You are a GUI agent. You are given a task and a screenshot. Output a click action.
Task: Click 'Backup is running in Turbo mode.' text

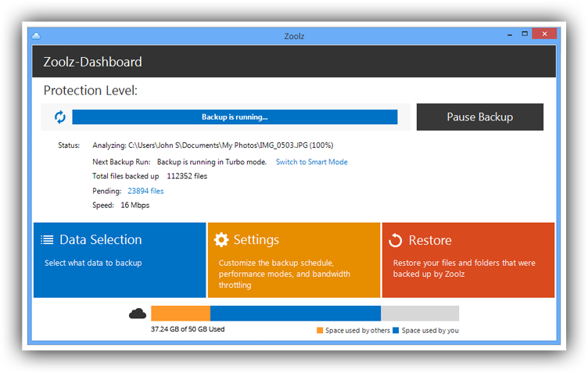212,162
